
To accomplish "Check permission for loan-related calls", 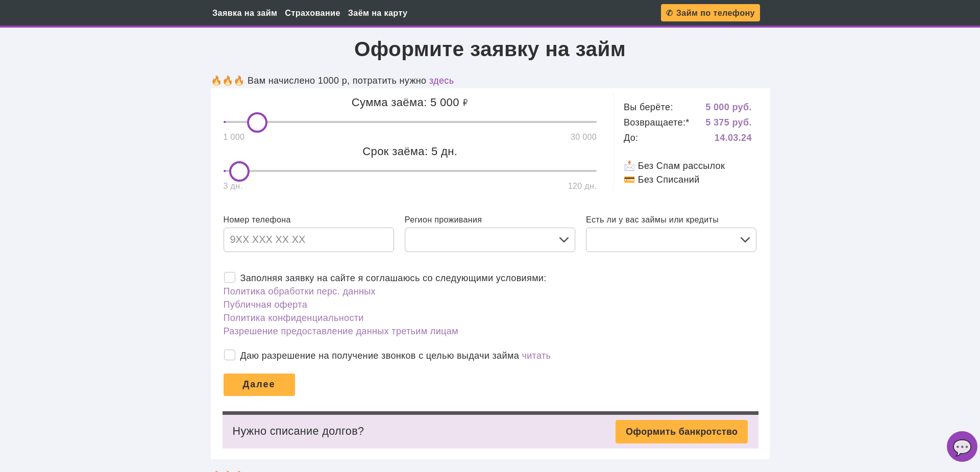I will pyautogui.click(x=230, y=355).
